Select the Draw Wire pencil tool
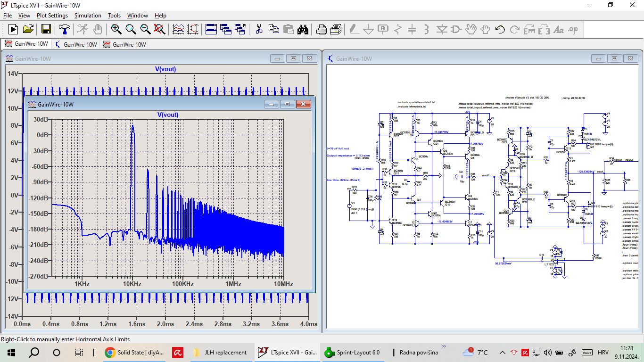The width and height of the screenshot is (644, 362). 354,29
